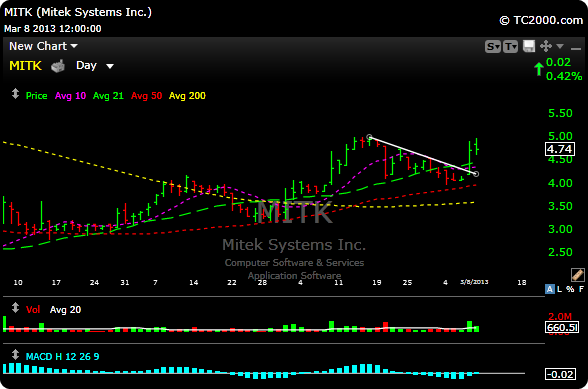Select the Day timeframe label
588x389 pixels.
[x=86, y=65]
